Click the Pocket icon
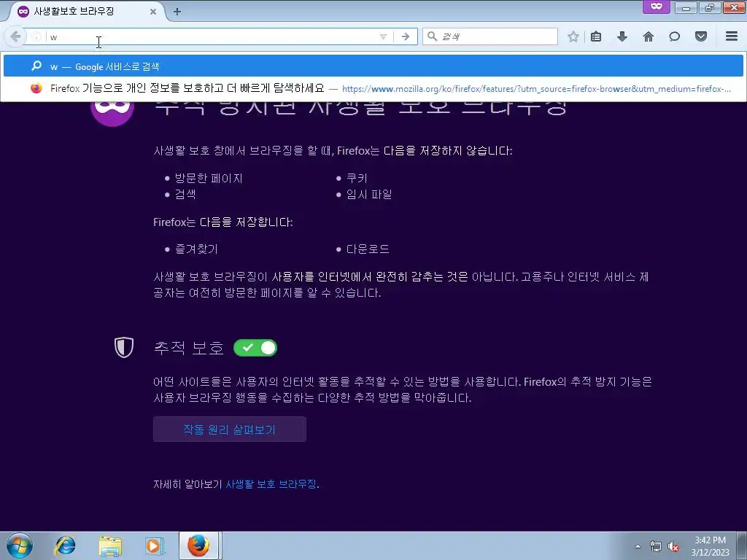747x560 pixels. tap(701, 36)
